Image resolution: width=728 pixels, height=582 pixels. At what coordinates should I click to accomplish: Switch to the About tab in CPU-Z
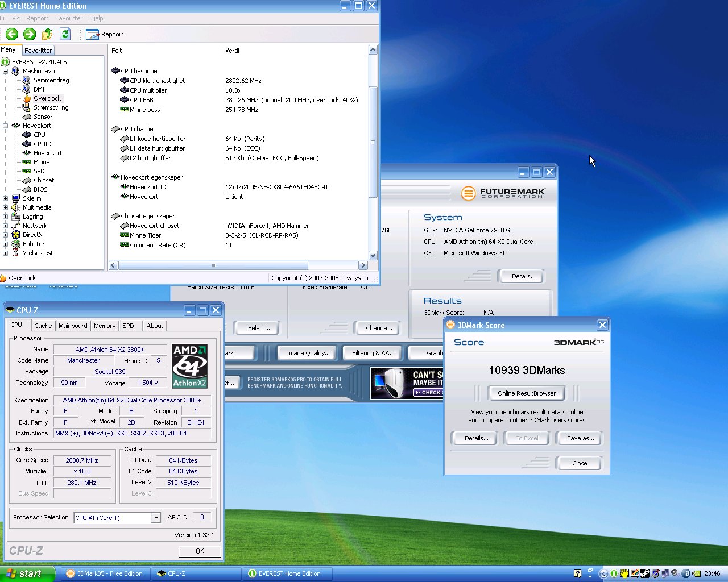(x=154, y=326)
